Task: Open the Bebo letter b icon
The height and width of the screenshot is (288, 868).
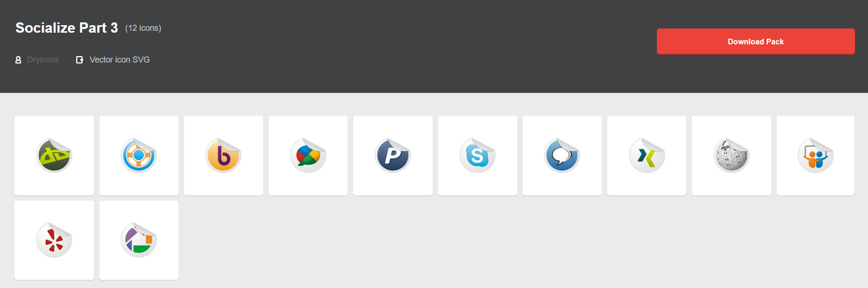Action: 223,155
